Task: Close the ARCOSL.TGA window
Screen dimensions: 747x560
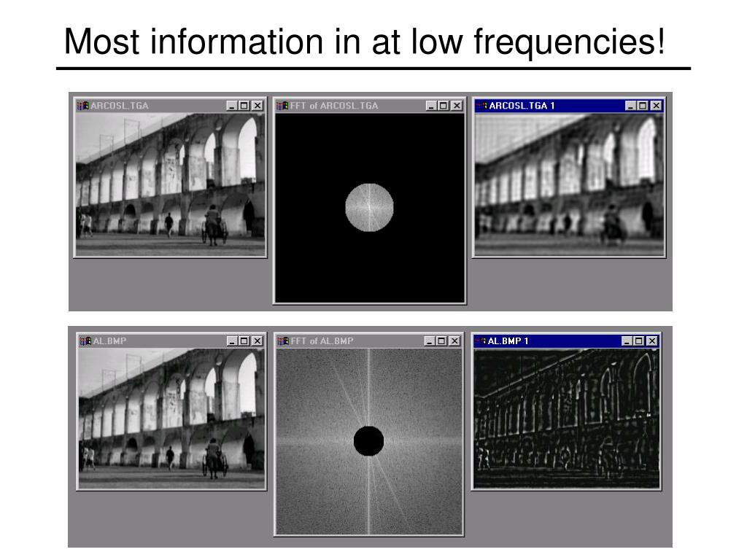Action: click(258, 106)
